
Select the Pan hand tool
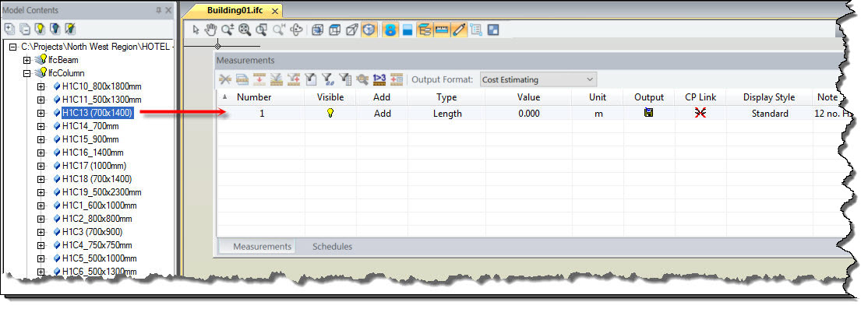tap(210, 30)
